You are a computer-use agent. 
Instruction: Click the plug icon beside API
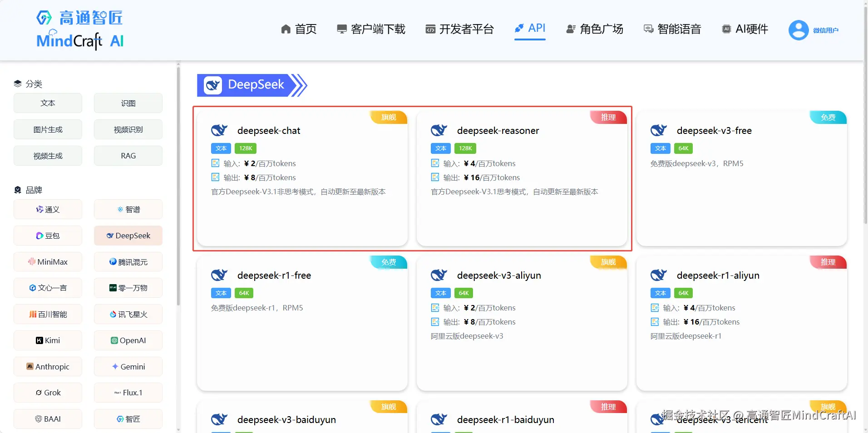519,28
